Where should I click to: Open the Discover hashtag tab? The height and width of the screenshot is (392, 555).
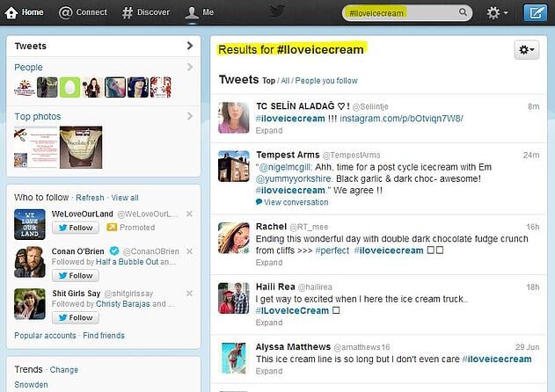pos(146,12)
